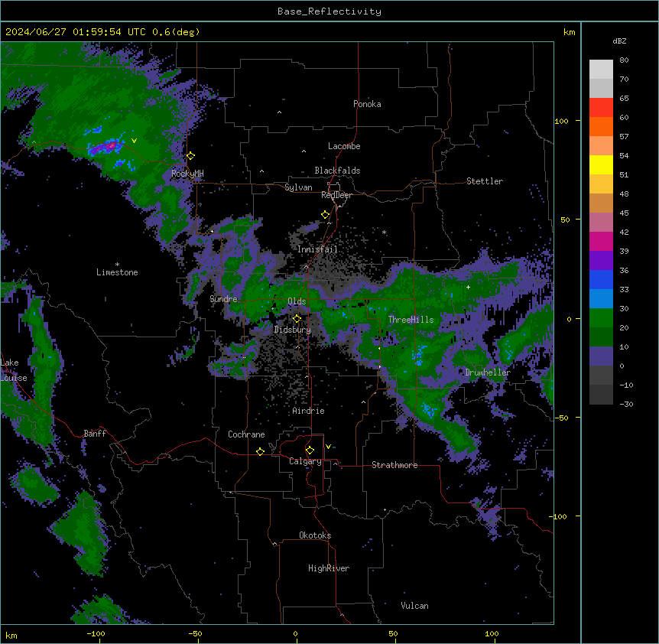Click the Okotoks label
The width and height of the screenshot is (659, 644).
pos(315,535)
